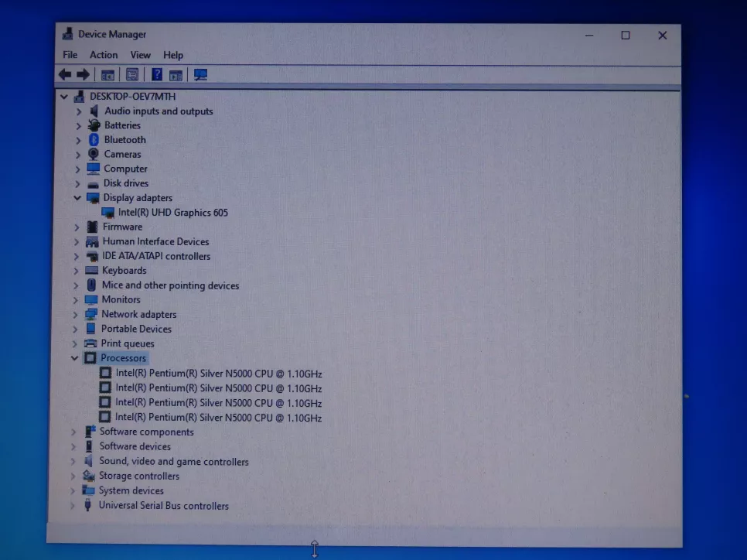The height and width of the screenshot is (560, 747).
Task: Expand the Network adapters arrow
Action: [x=75, y=315]
